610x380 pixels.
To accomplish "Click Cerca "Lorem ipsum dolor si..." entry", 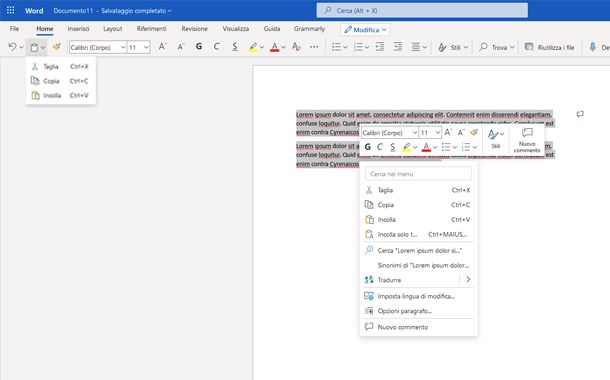I will [x=418, y=251].
